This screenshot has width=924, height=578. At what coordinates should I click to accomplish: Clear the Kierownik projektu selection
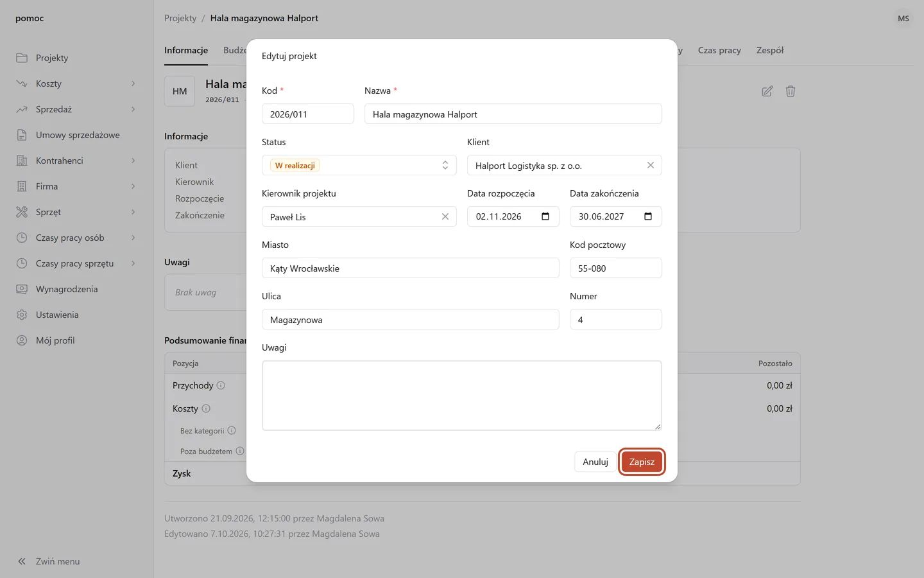445,216
